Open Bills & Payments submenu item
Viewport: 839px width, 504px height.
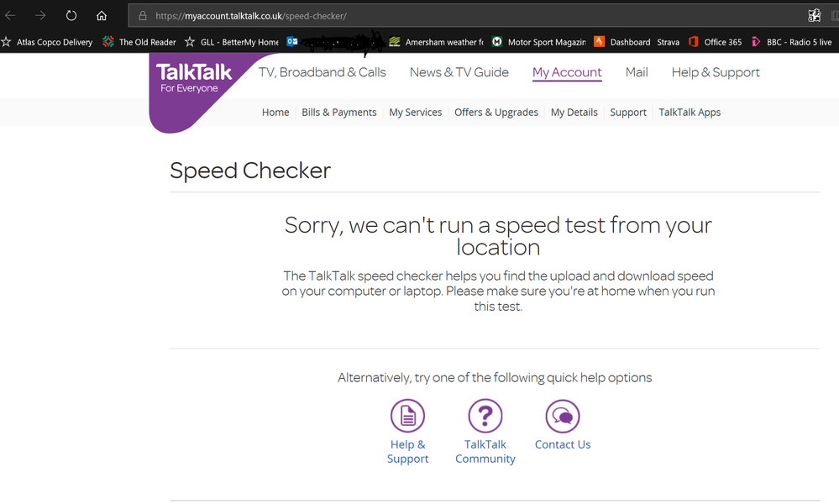click(339, 113)
